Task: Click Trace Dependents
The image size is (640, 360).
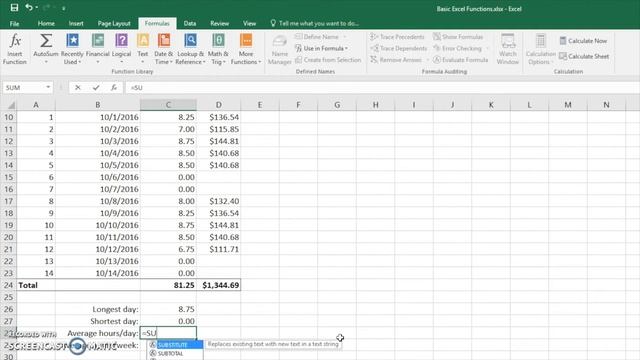Action: click(398, 48)
